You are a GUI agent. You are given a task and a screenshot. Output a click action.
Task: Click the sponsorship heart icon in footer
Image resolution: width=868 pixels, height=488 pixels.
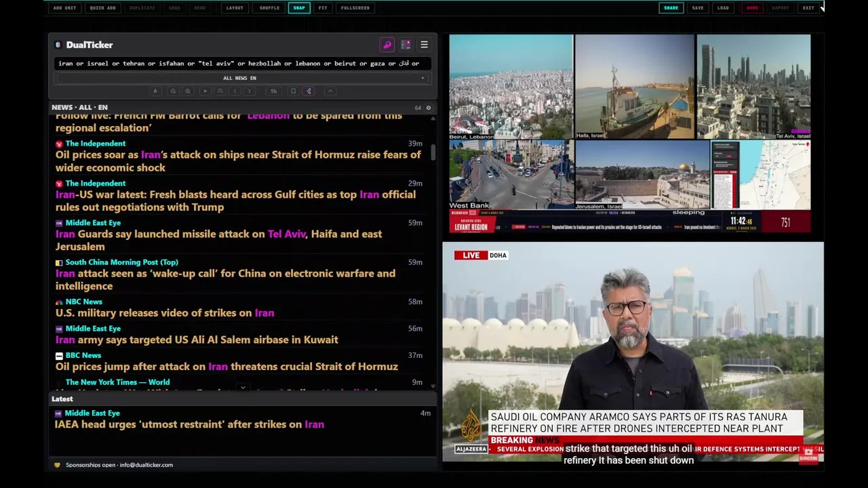click(58, 465)
